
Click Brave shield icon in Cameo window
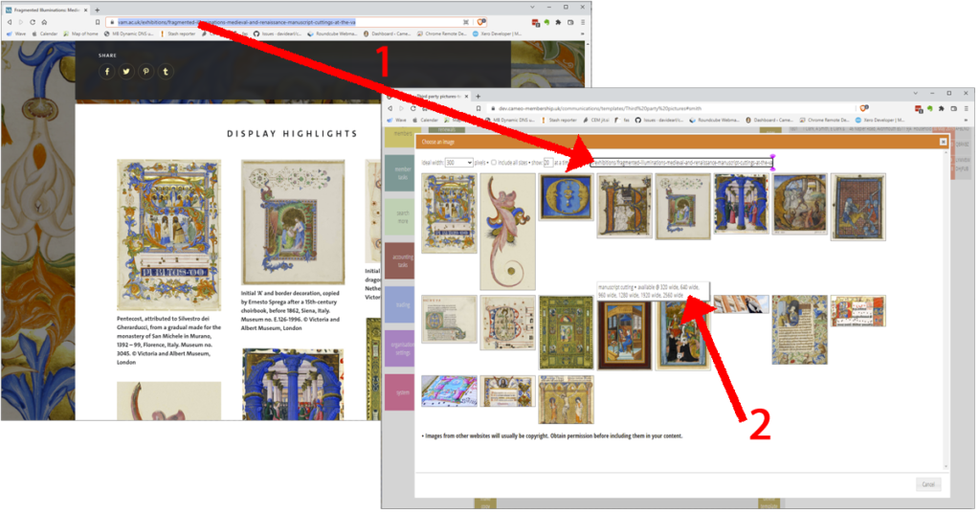point(864,108)
